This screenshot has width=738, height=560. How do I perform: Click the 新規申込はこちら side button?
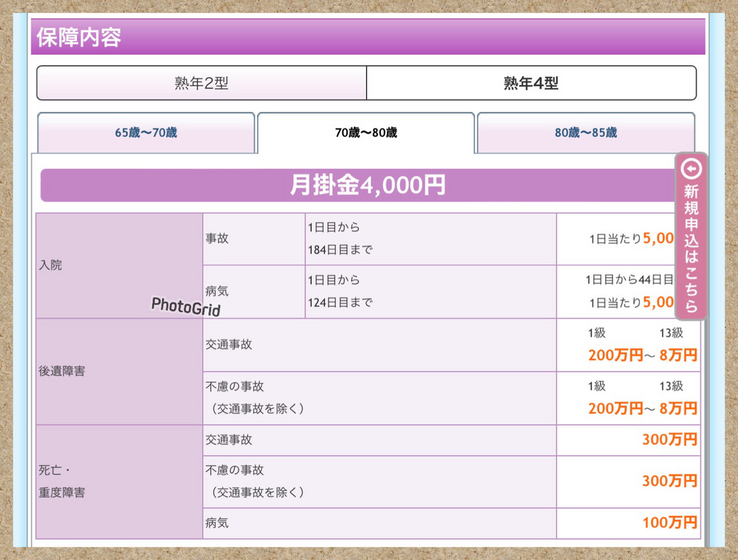coord(691,237)
